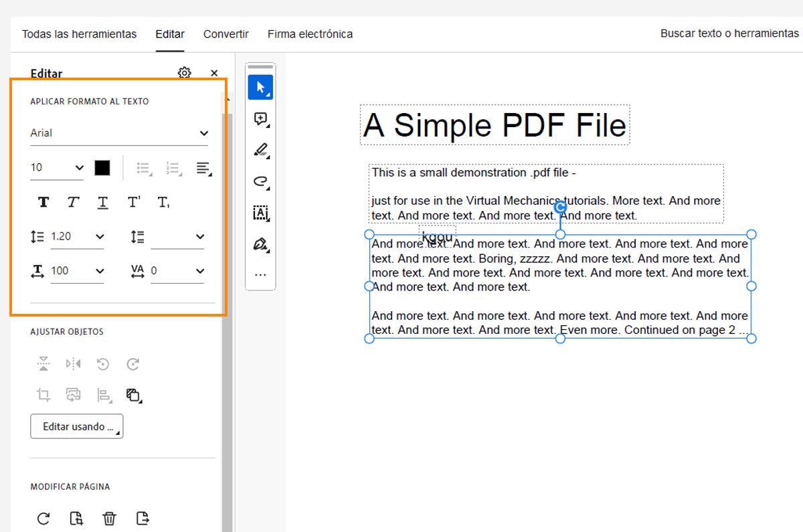Flip object horizontally
Screen dimensions: 803x532
[x=73, y=364]
